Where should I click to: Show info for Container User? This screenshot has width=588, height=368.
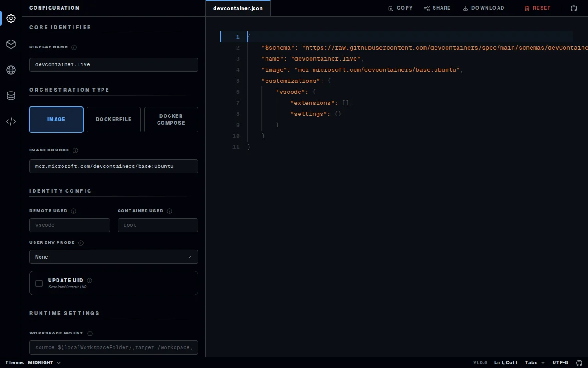pyautogui.click(x=170, y=211)
